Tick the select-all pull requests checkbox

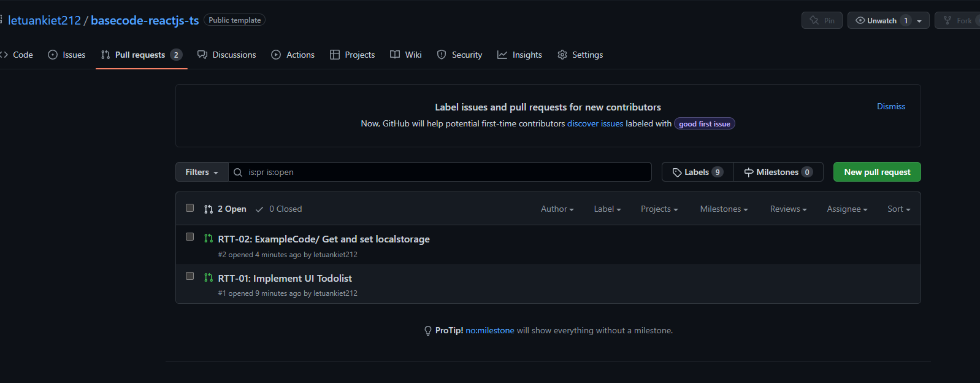(190, 208)
